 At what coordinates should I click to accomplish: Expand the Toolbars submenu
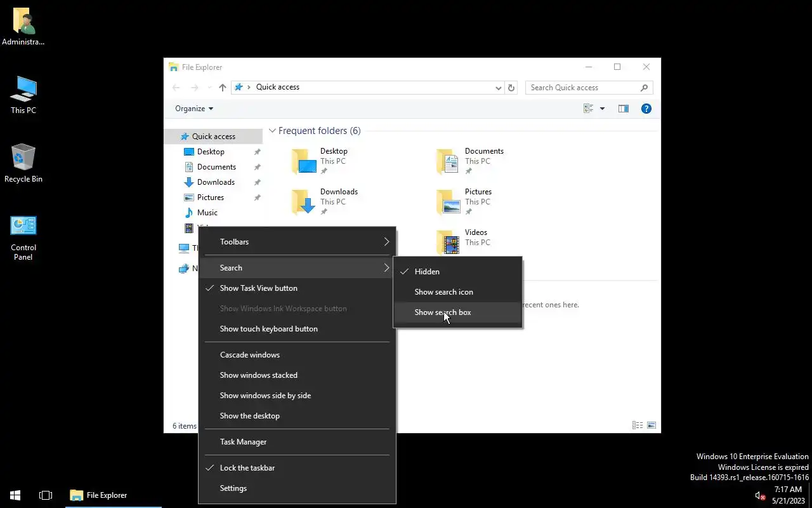tap(297, 242)
